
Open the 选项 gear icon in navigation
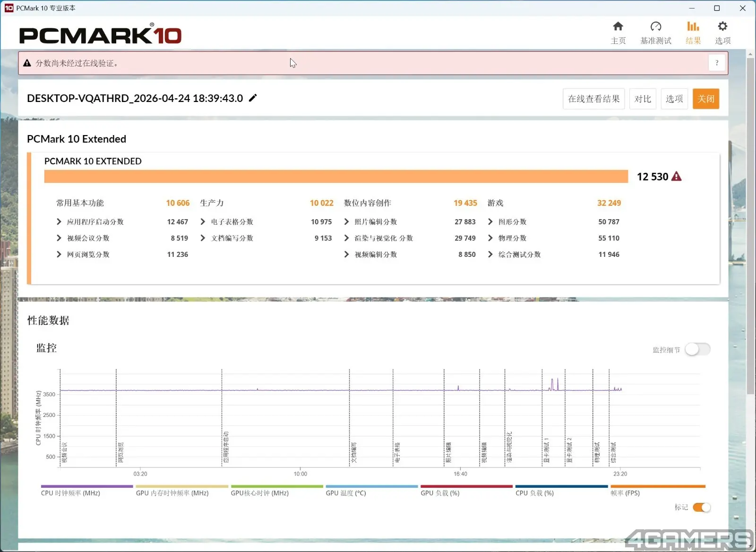[x=722, y=26]
